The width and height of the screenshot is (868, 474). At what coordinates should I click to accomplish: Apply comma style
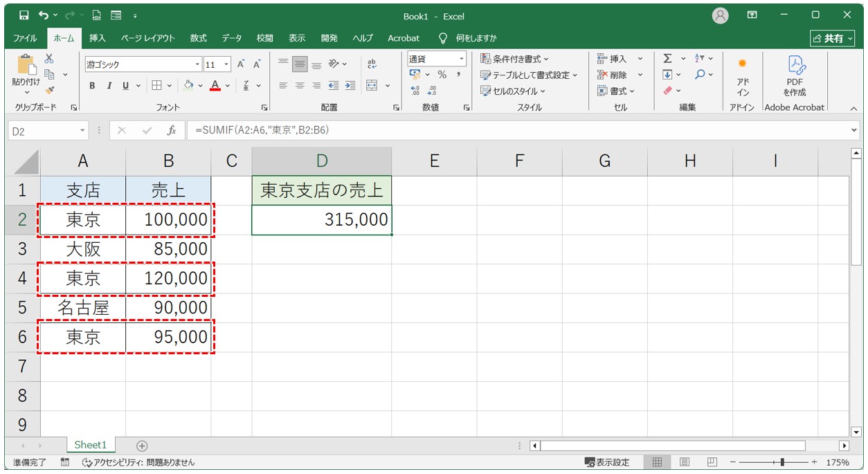coord(458,75)
